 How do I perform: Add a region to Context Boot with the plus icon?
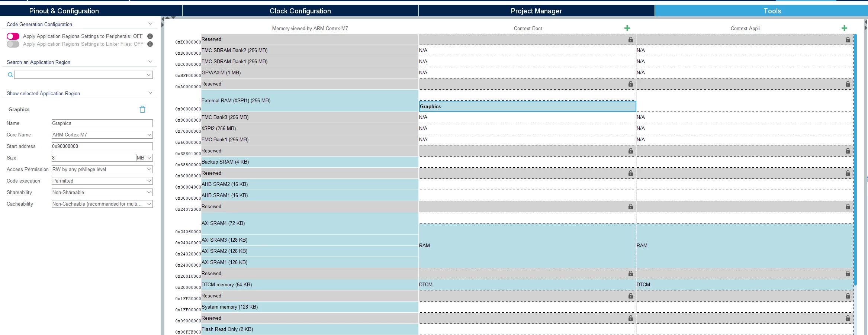point(627,28)
